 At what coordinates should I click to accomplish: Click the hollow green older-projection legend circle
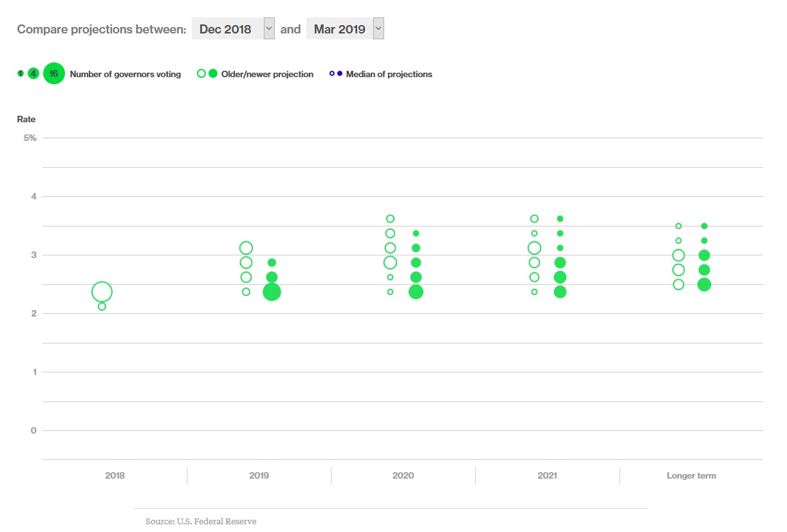click(201, 74)
